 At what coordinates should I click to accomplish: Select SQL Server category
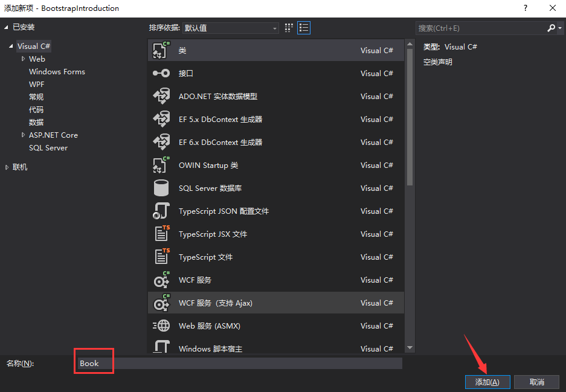pos(48,147)
